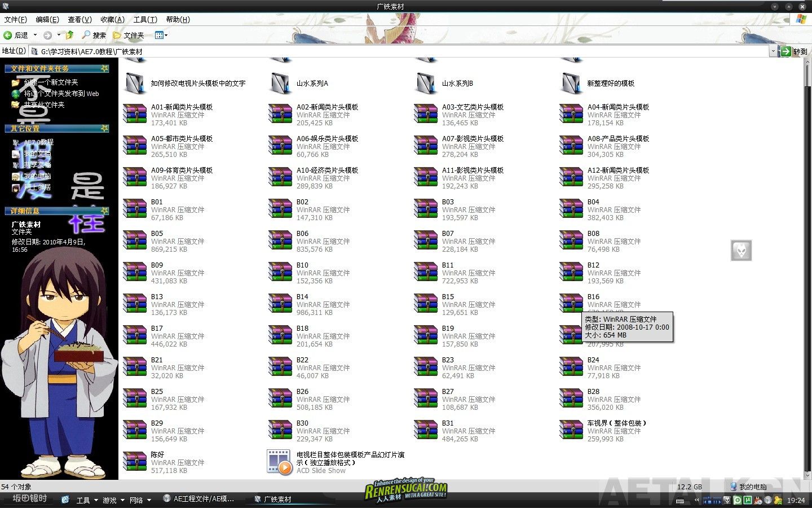Select the B06 RAR archive icon

coord(280,240)
